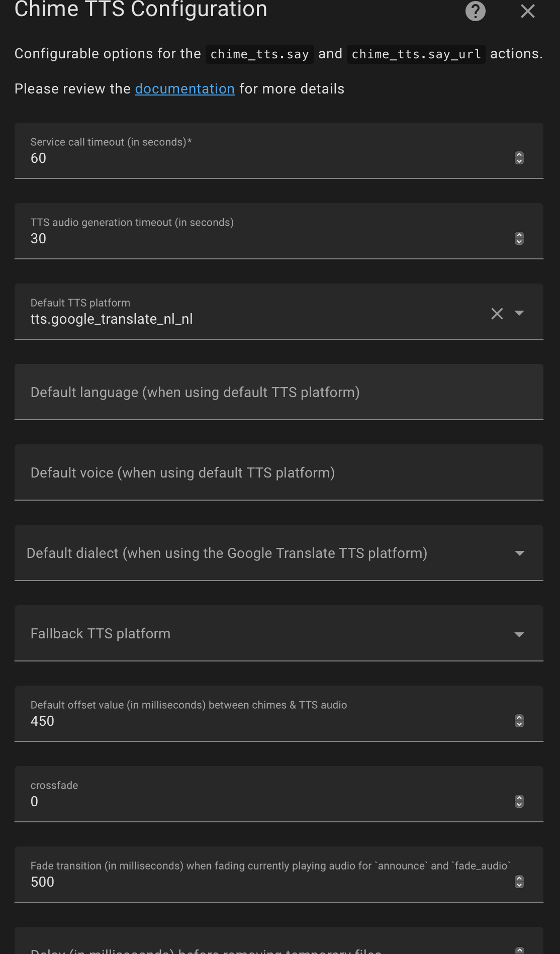Click the Fade transition stepper arrows
This screenshot has height=954, width=560.
click(x=519, y=882)
